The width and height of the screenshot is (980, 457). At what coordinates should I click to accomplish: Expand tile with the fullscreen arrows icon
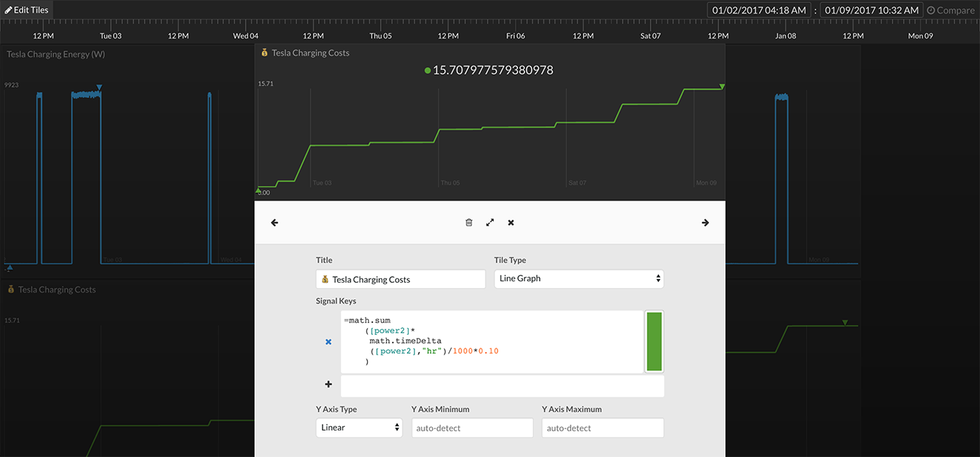tap(490, 222)
